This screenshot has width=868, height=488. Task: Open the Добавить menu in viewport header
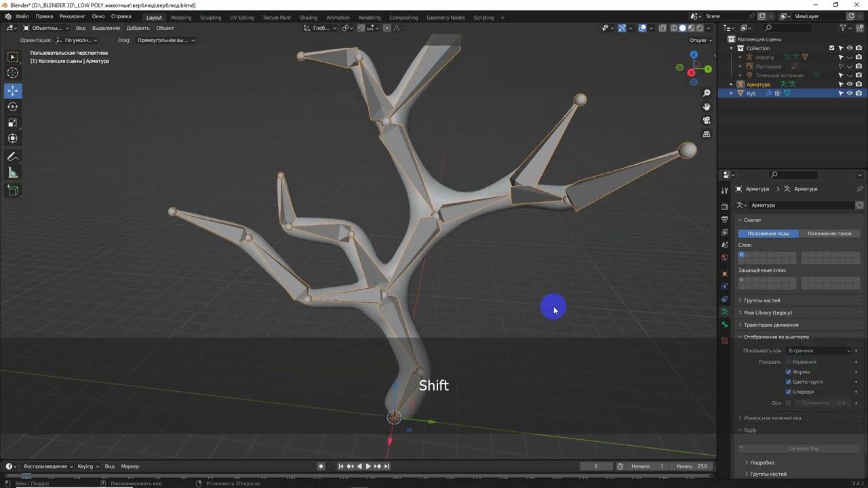pos(138,28)
